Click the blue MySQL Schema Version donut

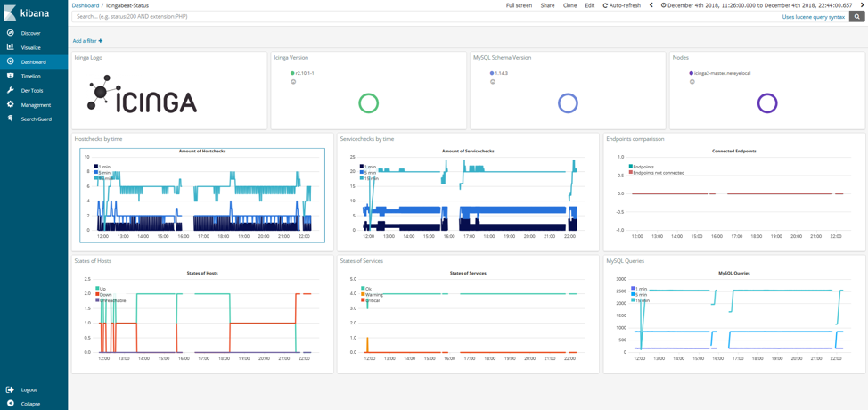[568, 103]
